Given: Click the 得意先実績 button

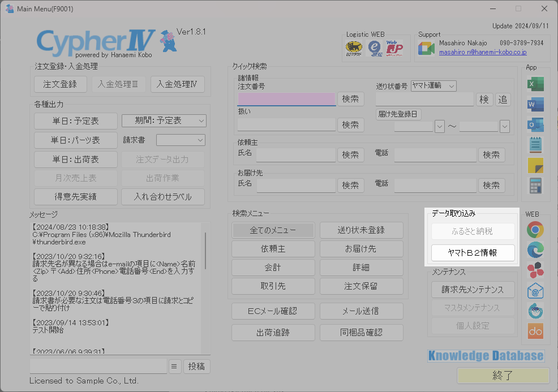Looking at the screenshot, I should point(75,197).
